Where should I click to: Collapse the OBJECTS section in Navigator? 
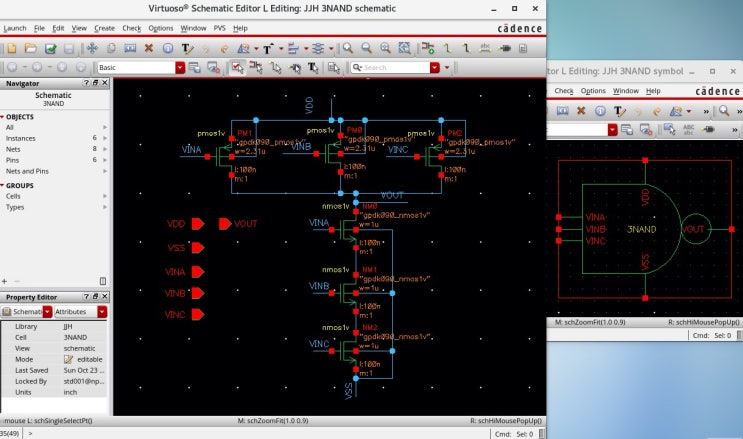(x=3, y=116)
